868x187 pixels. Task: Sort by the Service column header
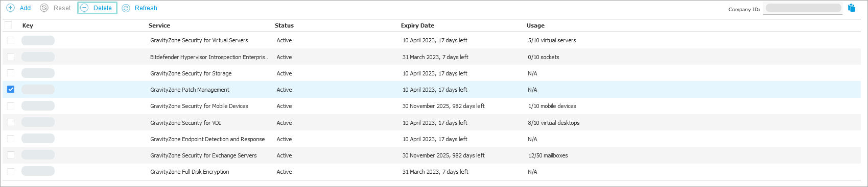[159, 25]
